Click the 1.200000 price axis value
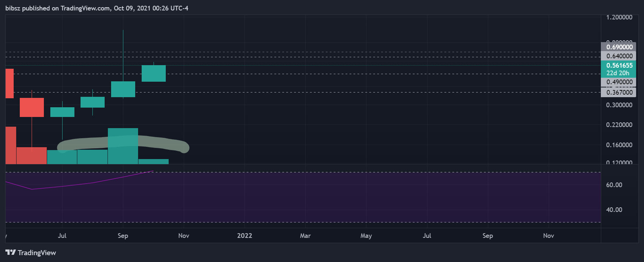644x262 pixels. click(619, 17)
